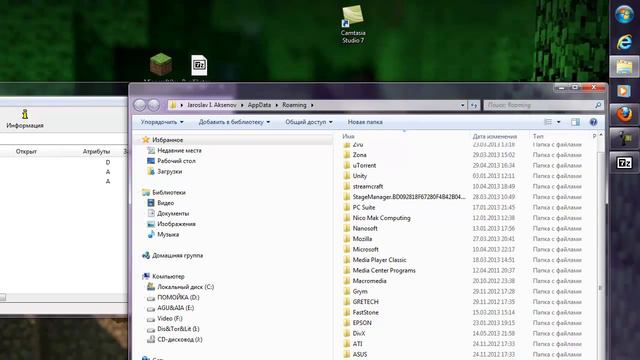
Task: Select Видео library
Action: pyautogui.click(x=165, y=203)
